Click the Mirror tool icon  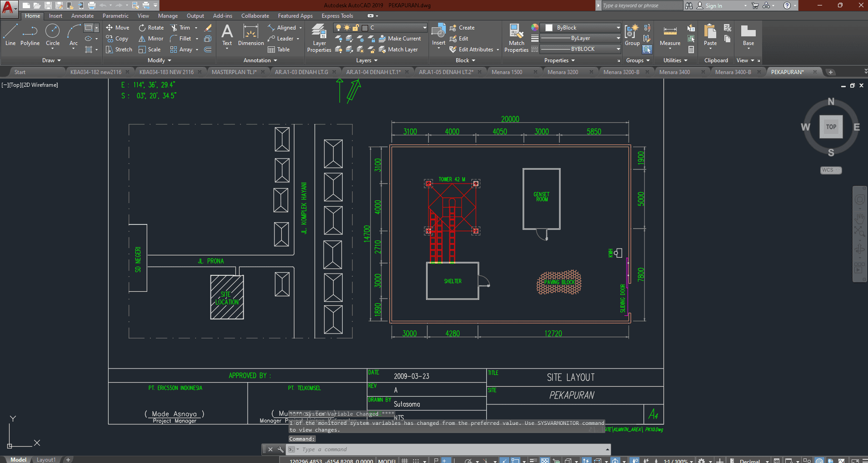point(142,39)
